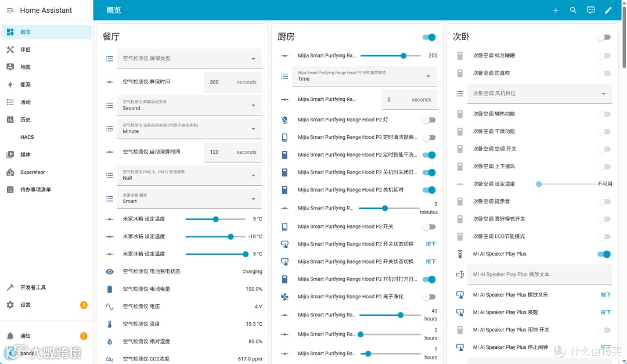Open PM2.5、PM10 检测频率 dropdown showing Null

(189, 175)
